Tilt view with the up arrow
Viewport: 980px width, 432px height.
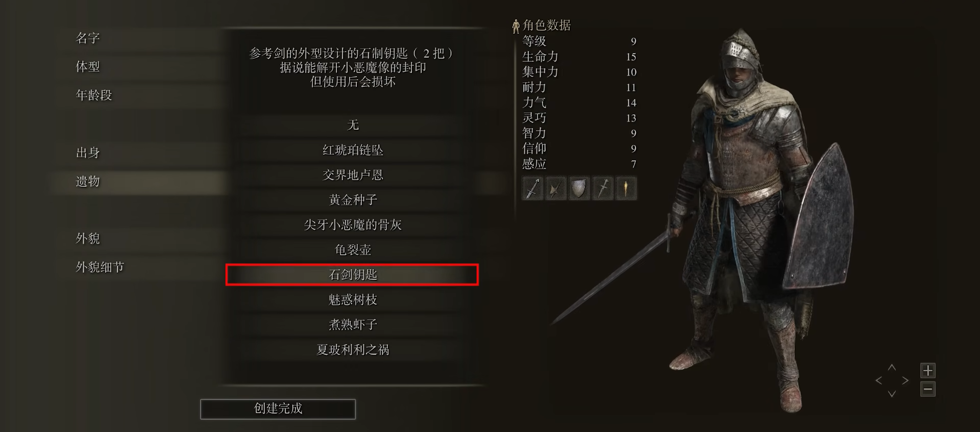pos(892,367)
